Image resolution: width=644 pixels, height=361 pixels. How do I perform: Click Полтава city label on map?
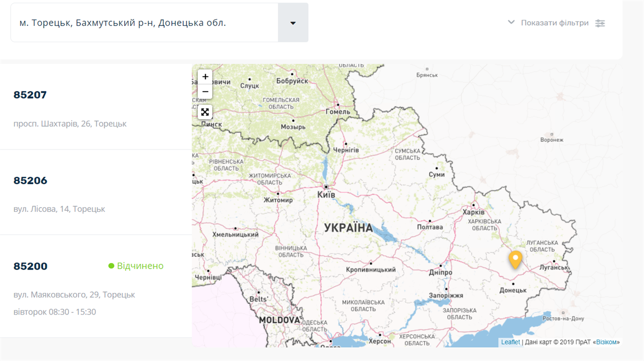pos(430,227)
